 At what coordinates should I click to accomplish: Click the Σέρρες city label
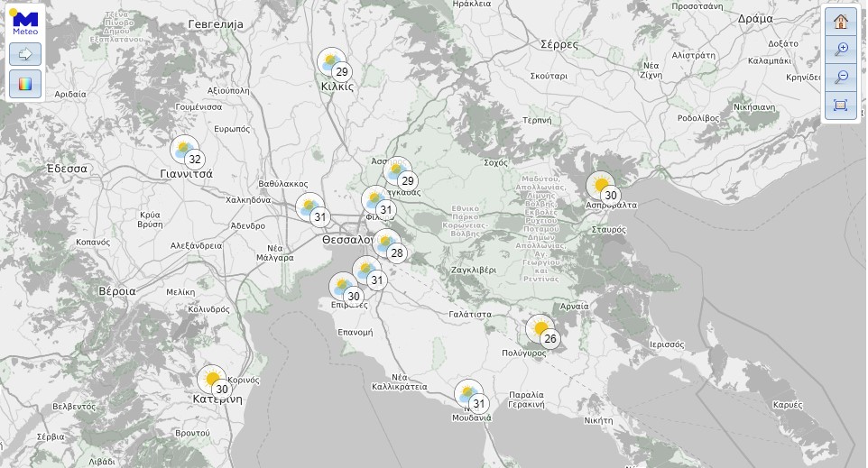pos(559,43)
